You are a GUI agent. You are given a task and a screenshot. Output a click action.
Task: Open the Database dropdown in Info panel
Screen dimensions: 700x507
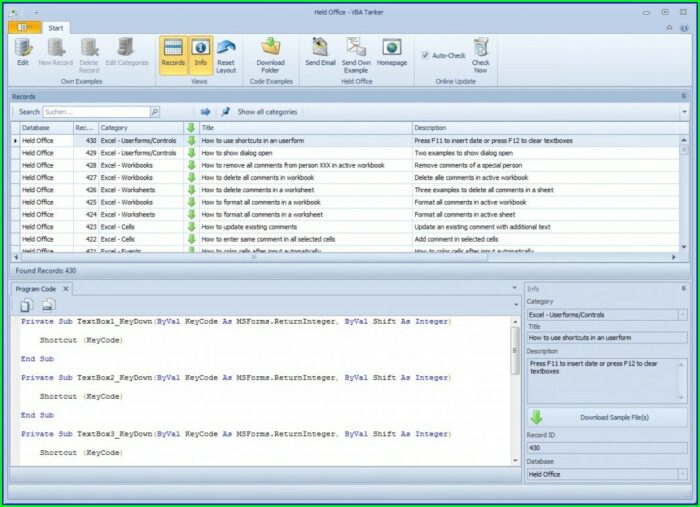click(x=683, y=474)
